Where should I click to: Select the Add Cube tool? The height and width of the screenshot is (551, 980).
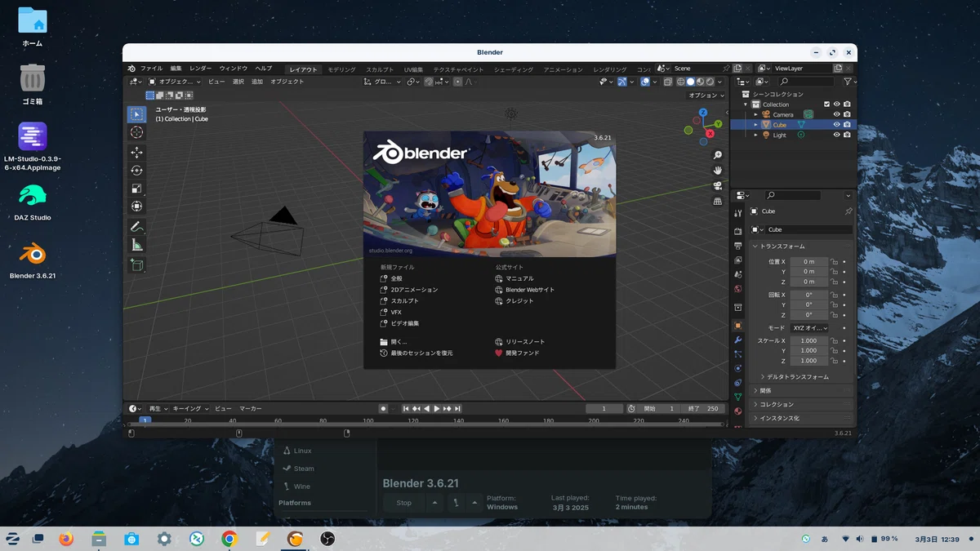[136, 265]
